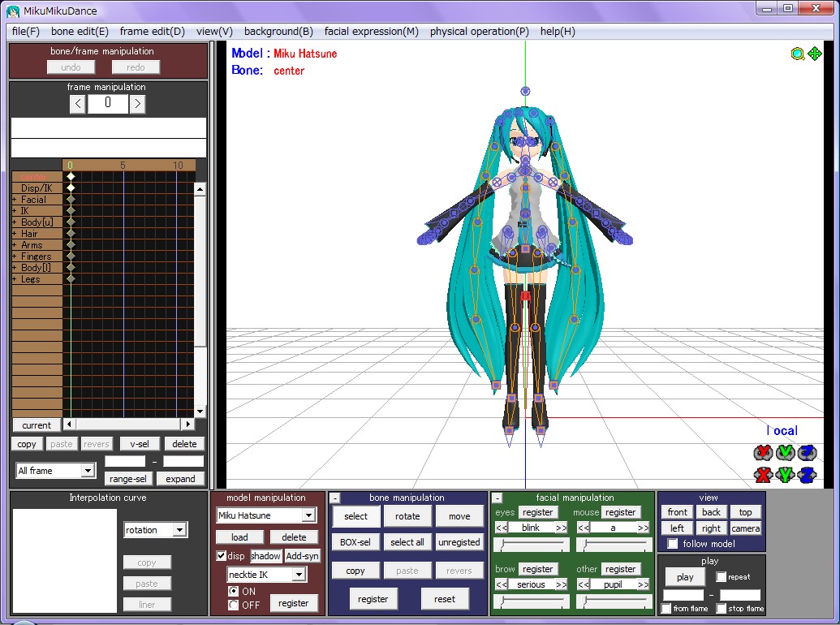This screenshot has height=625, width=840.
Task: Click the blue Z rotation icon under Local
Action: [807, 453]
